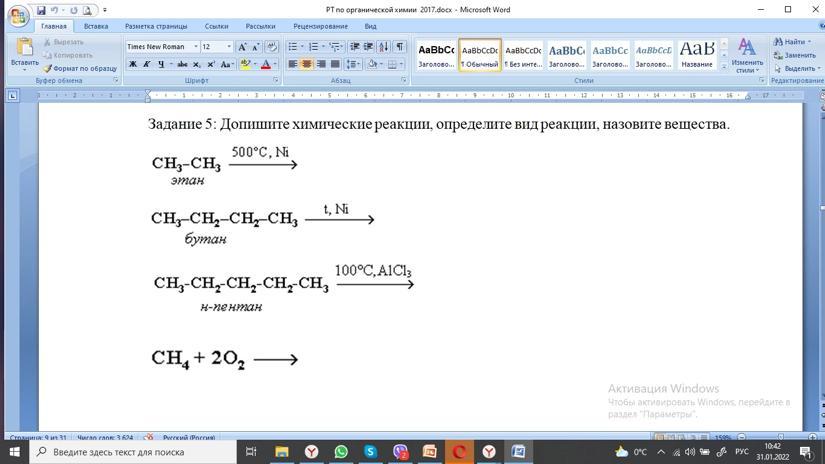Click Изменить стили button
Screen dimensions: 825x464
pos(747,55)
